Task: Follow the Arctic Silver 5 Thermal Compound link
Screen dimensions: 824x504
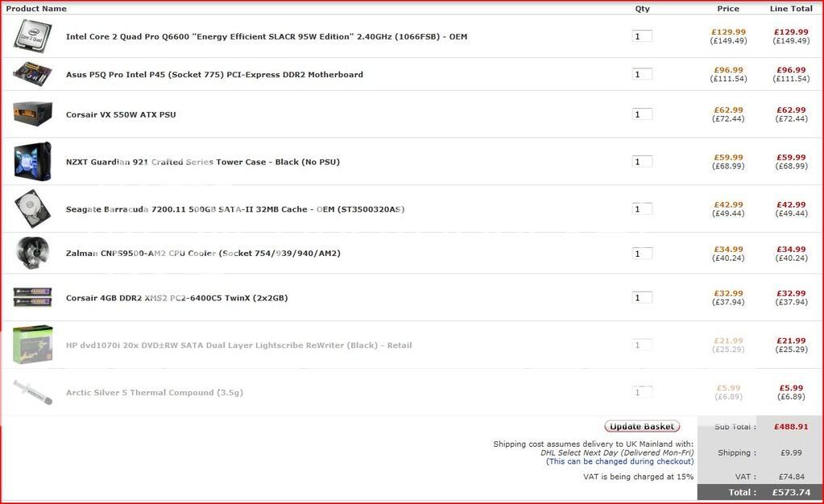Action: tap(155, 393)
